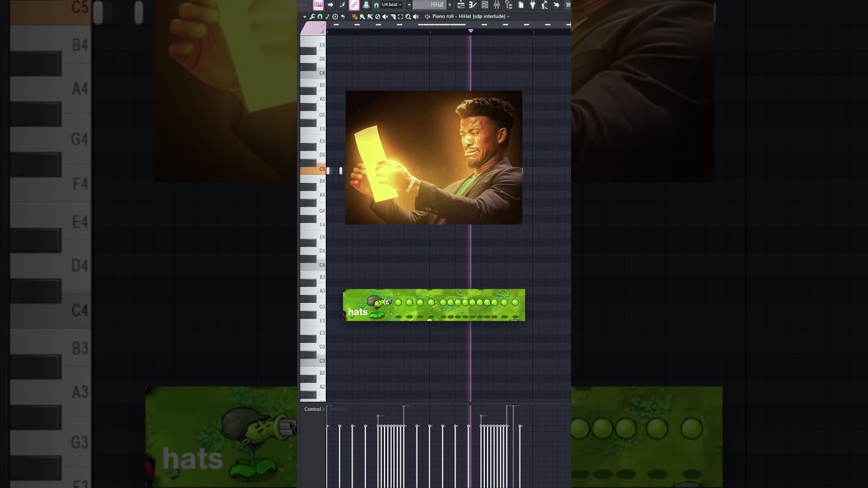The width and height of the screenshot is (868, 488).
Task: Click the wrench tools icon
Action: click(x=312, y=16)
